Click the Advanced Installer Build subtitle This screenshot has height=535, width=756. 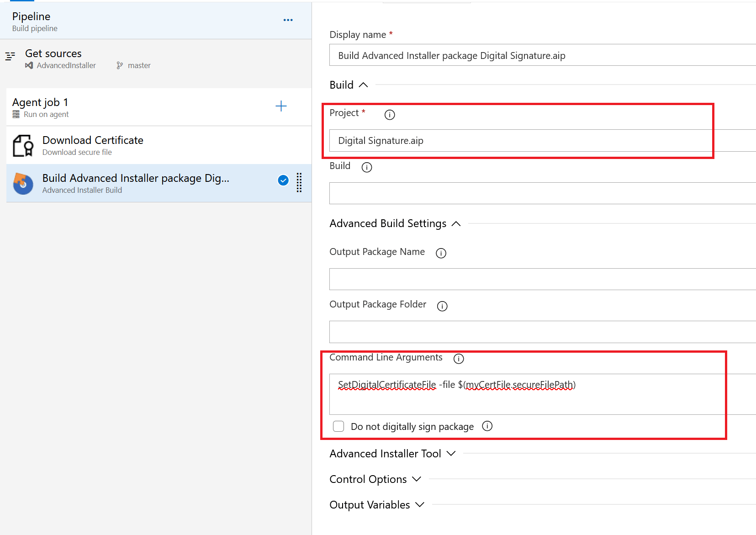point(82,190)
